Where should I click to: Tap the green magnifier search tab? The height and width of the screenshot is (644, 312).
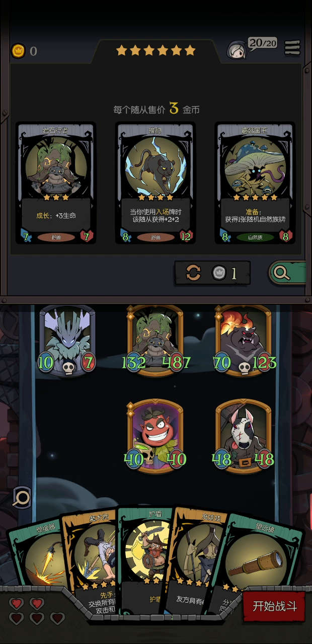pyautogui.click(x=287, y=273)
